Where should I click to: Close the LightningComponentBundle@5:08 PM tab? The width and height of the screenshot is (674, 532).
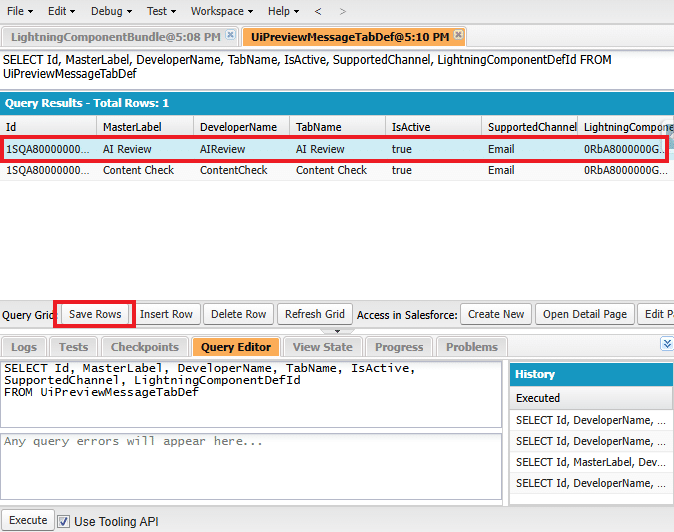tap(230, 35)
